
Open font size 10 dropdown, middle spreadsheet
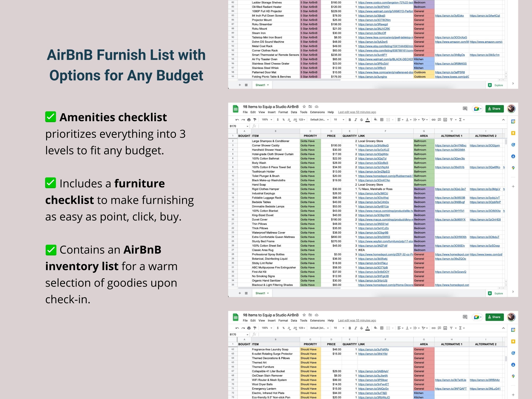pos(339,120)
